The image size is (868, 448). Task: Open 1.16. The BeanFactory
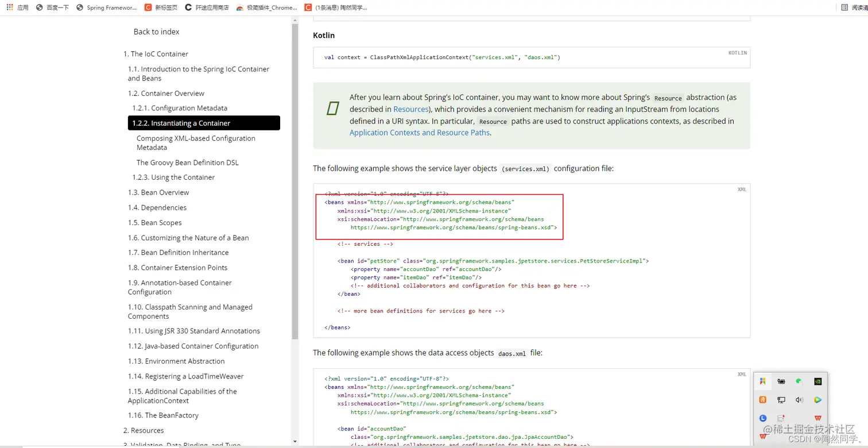coord(163,415)
